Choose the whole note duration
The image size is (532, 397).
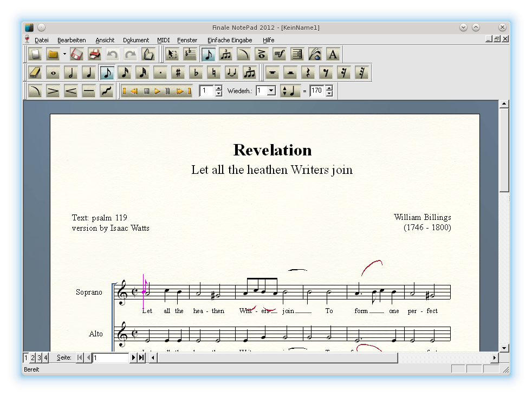tap(53, 73)
